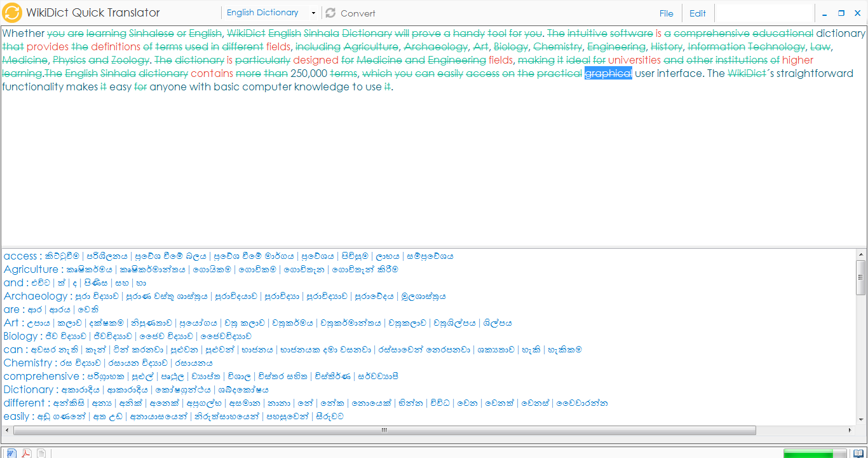Click the Convert refresh arrows icon

point(330,13)
